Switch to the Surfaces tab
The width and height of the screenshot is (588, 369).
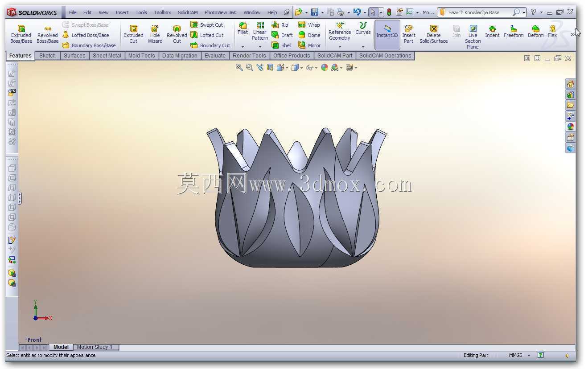pos(74,56)
